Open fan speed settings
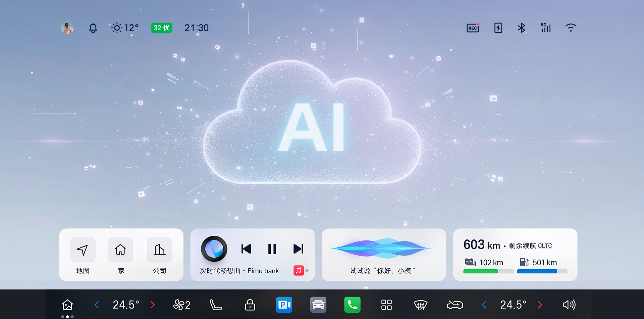The image size is (644, 319). pyautogui.click(x=181, y=305)
